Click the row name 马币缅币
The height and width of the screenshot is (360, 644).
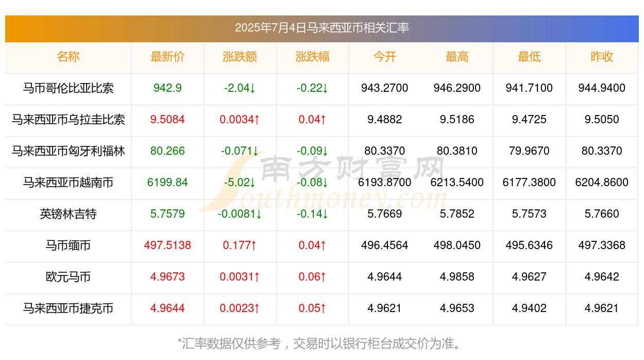click(x=68, y=246)
